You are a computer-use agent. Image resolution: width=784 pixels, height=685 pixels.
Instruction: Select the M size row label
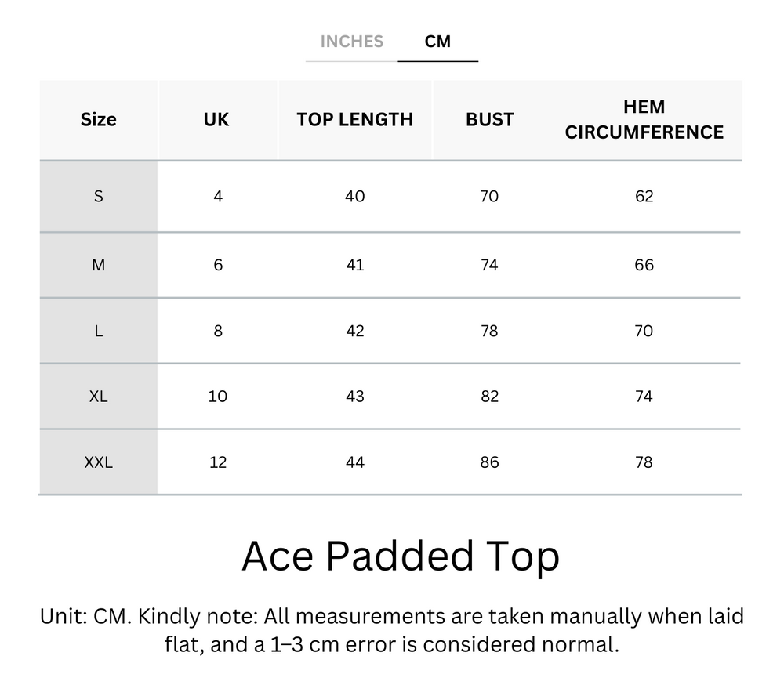click(x=98, y=265)
